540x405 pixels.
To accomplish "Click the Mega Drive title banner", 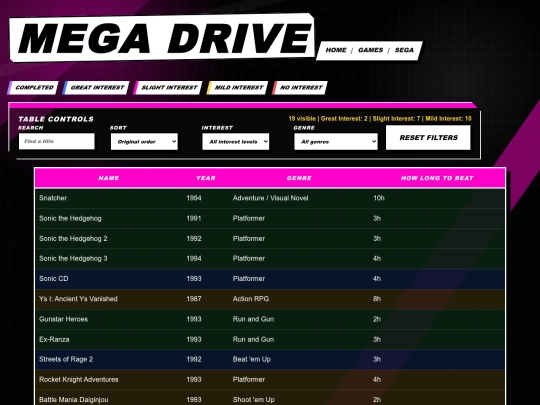I will (162, 38).
